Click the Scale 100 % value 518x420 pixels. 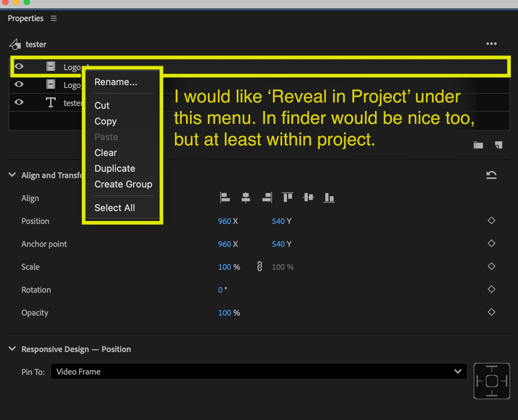point(229,267)
